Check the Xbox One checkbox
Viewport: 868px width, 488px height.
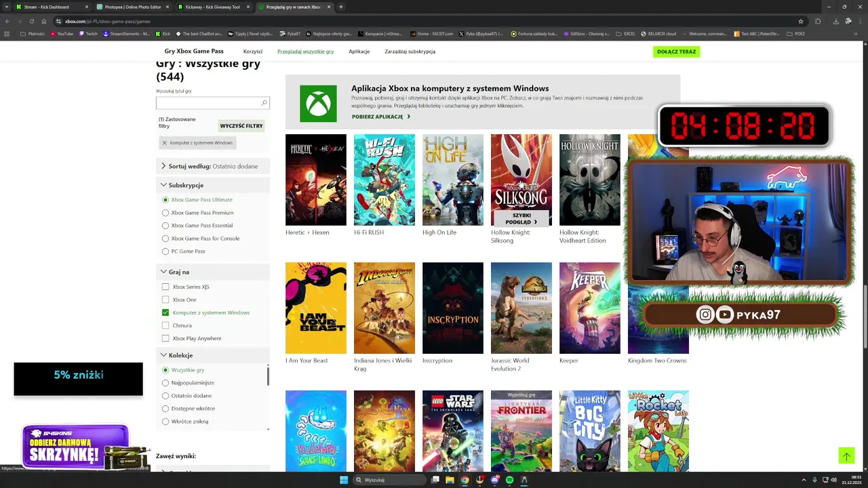click(x=165, y=300)
